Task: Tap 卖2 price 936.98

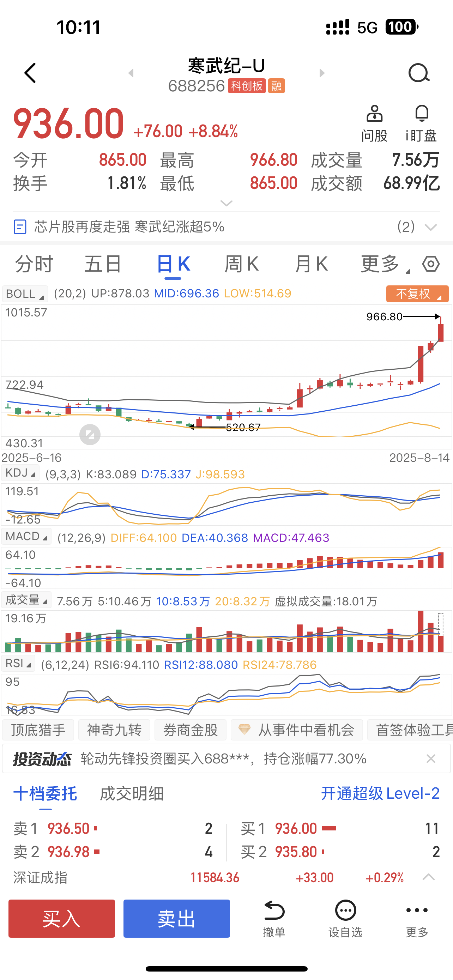Action: (x=68, y=852)
